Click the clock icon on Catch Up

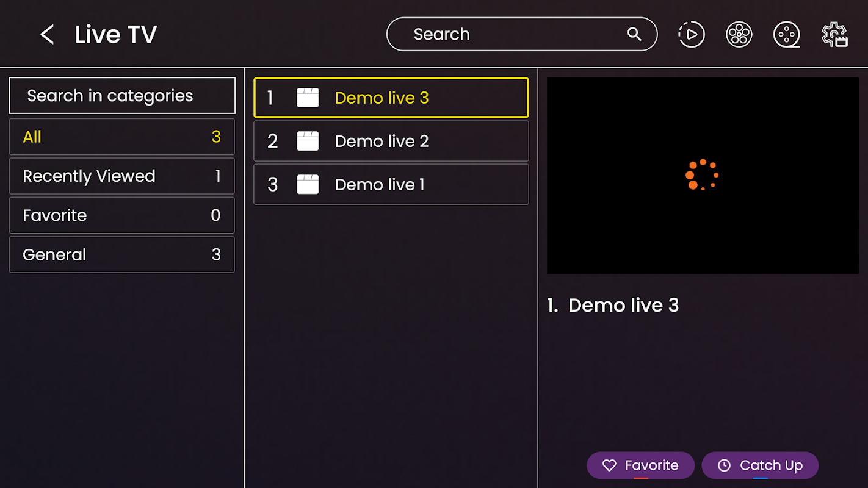click(x=724, y=465)
